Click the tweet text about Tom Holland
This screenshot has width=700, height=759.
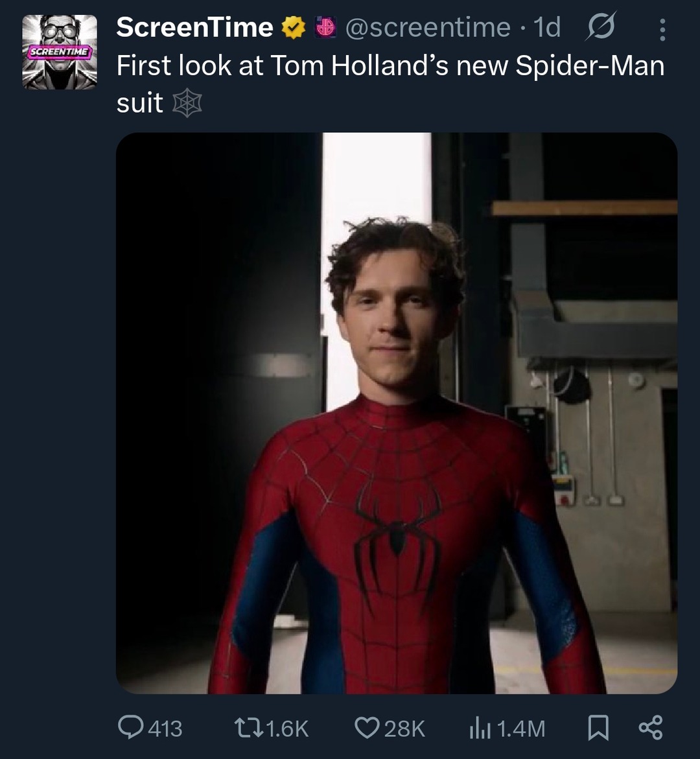tap(389, 65)
